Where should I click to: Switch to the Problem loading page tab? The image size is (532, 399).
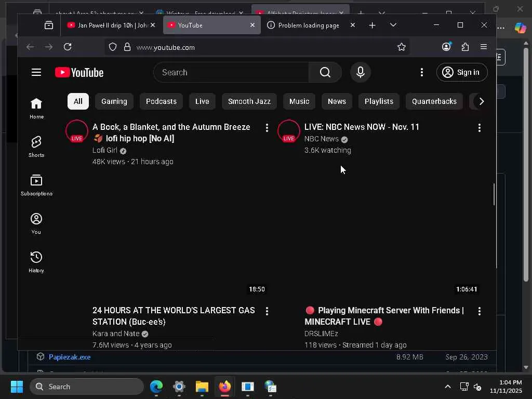(309, 25)
